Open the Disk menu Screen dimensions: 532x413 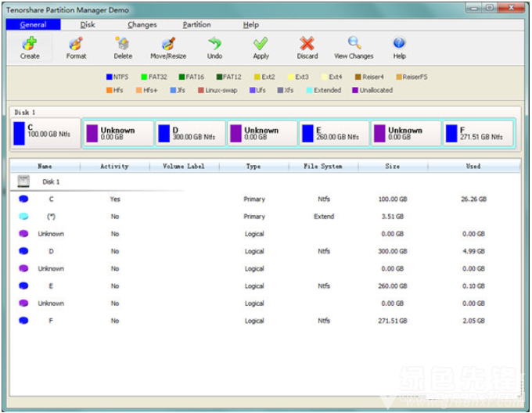pyautogui.click(x=88, y=24)
